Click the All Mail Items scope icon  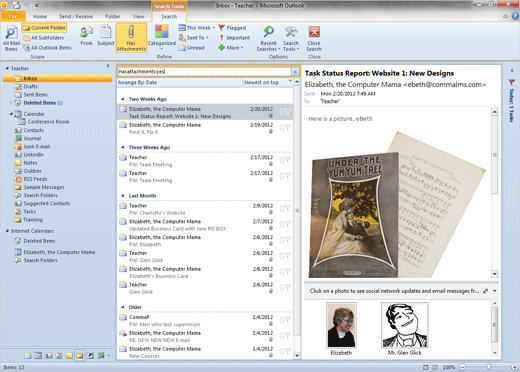click(x=11, y=38)
